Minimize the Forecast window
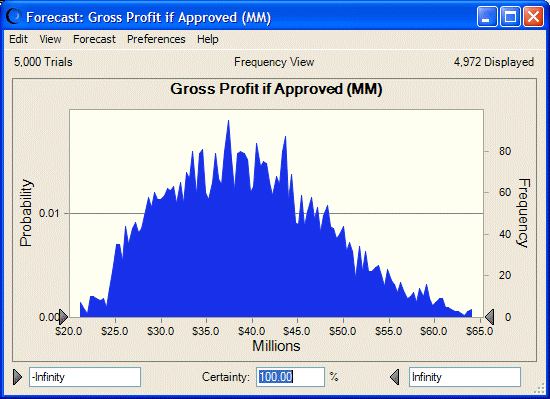The width and height of the screenshot is (550, 399). pyautogui.click(x=487, y=16)
